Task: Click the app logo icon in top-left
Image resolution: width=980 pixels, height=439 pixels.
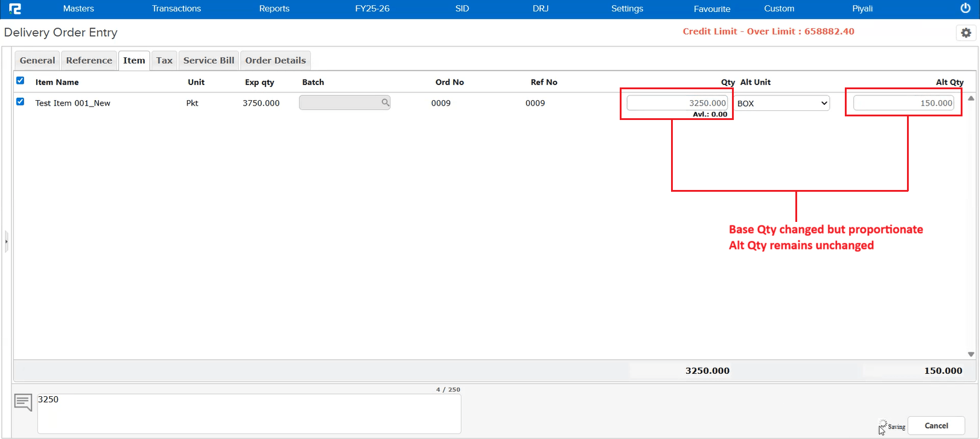Action: click(x=15, y=8)
